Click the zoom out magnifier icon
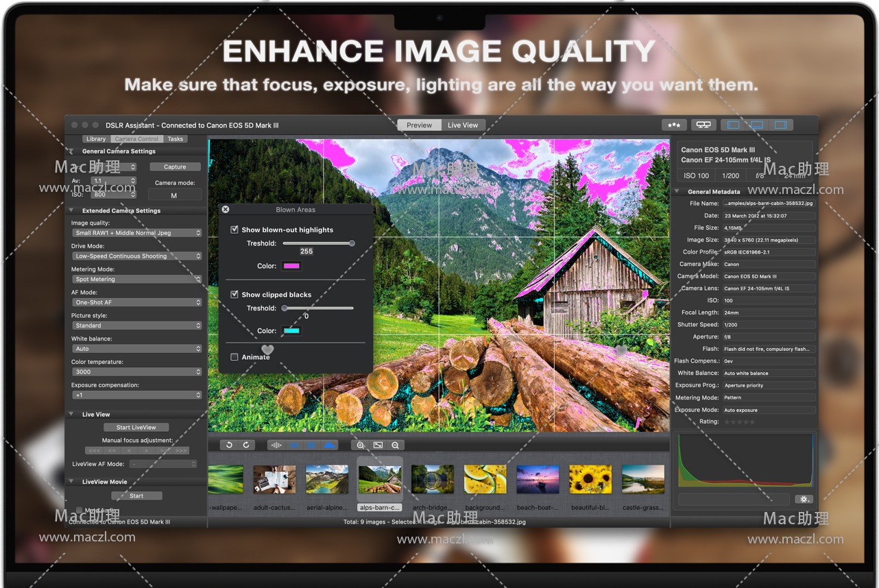The height and width of the screenshot is (588, 879). (395, 445)
